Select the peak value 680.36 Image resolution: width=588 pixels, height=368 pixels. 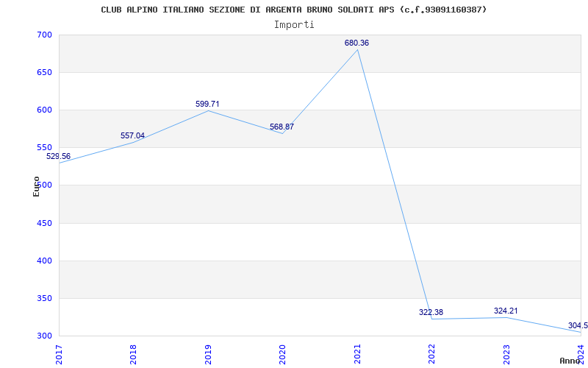356,43
